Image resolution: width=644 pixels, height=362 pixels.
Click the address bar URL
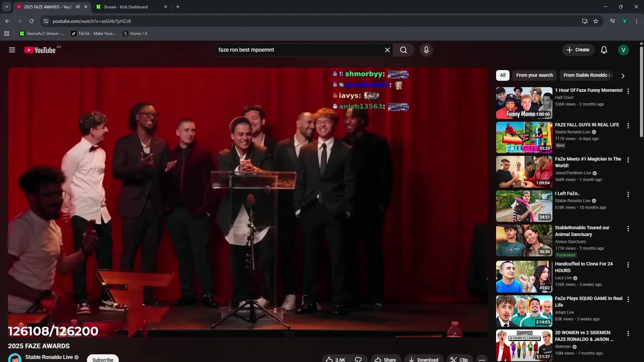tap(92, 21)
